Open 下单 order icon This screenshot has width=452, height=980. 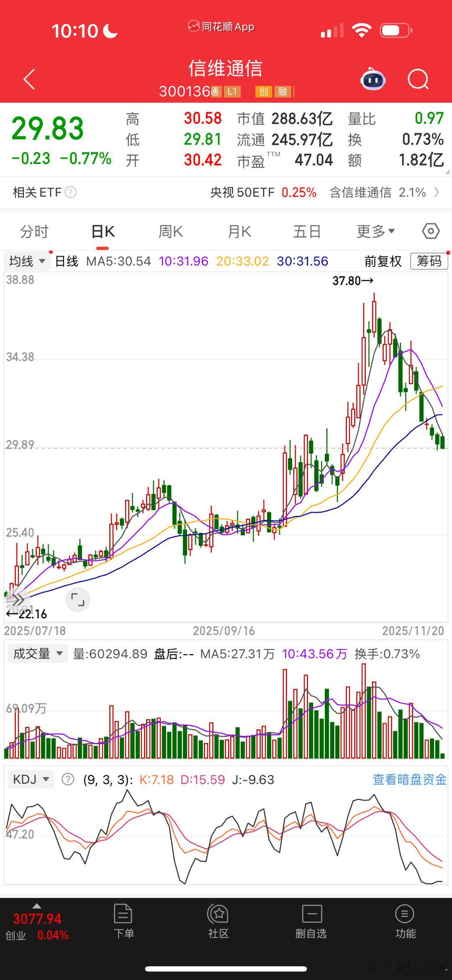pyautogui.click(x=123, y=921)
